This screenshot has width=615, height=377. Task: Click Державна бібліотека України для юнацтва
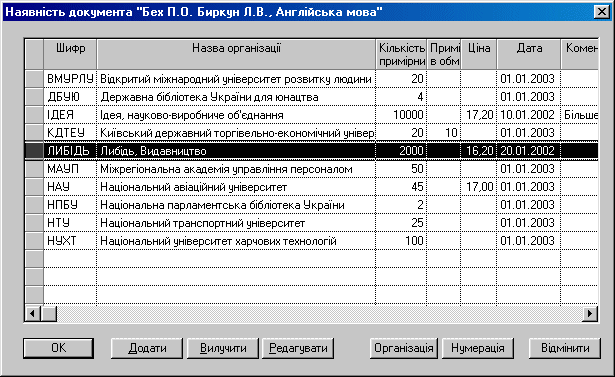(236, 97)
